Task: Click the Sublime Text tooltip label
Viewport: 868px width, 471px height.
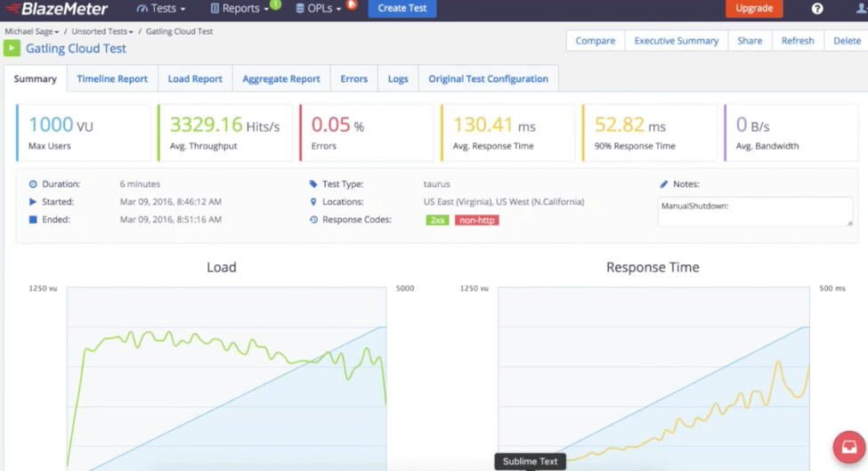Action: [531, 461]
